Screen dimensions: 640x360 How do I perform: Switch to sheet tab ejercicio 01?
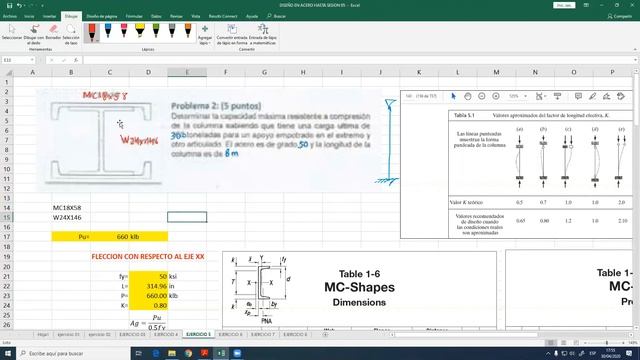[68, 334]
